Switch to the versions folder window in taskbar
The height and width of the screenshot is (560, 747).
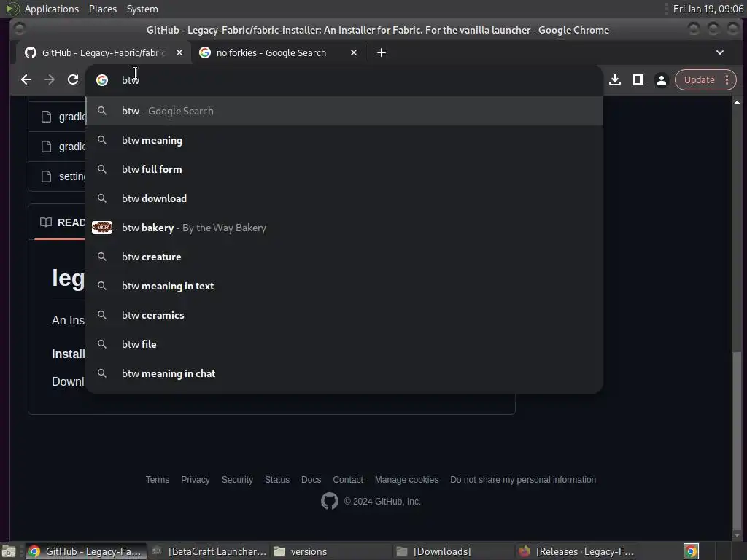pyautogui.click(x=331, y=551)
